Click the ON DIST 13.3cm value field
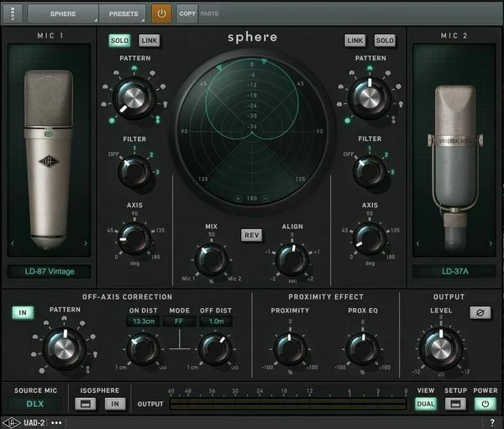This screenshot has height=429, width=504. pos(144,321)
